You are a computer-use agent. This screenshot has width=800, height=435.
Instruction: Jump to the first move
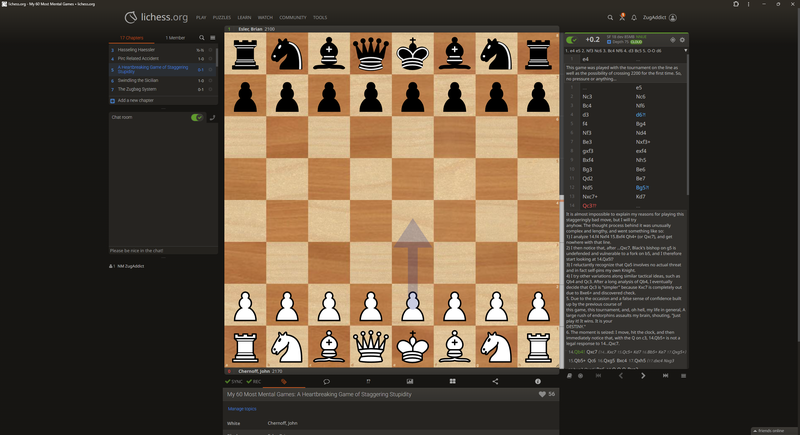click(598, 376)
